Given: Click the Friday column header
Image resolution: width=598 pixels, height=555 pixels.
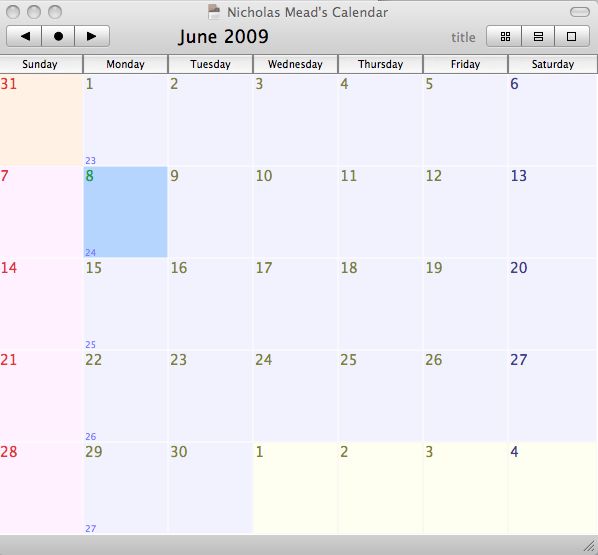Looking at the screenshot, I should [x=465, y=64].
